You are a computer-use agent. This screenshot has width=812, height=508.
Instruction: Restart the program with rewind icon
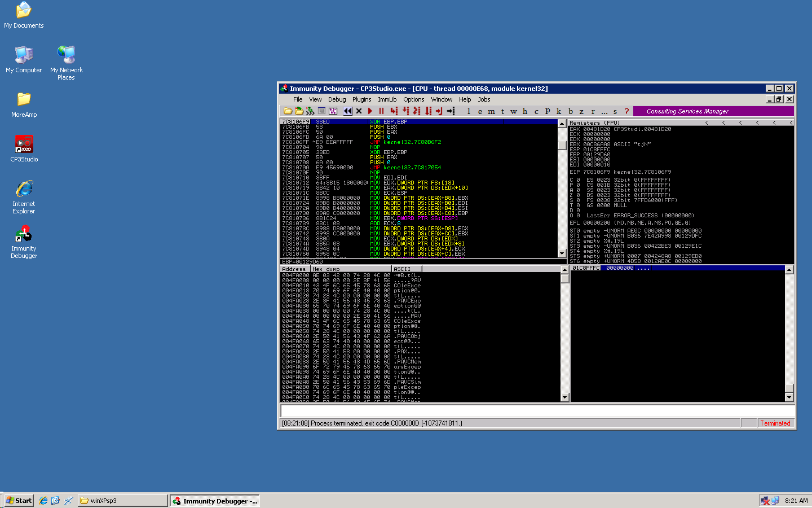[347, 111]
